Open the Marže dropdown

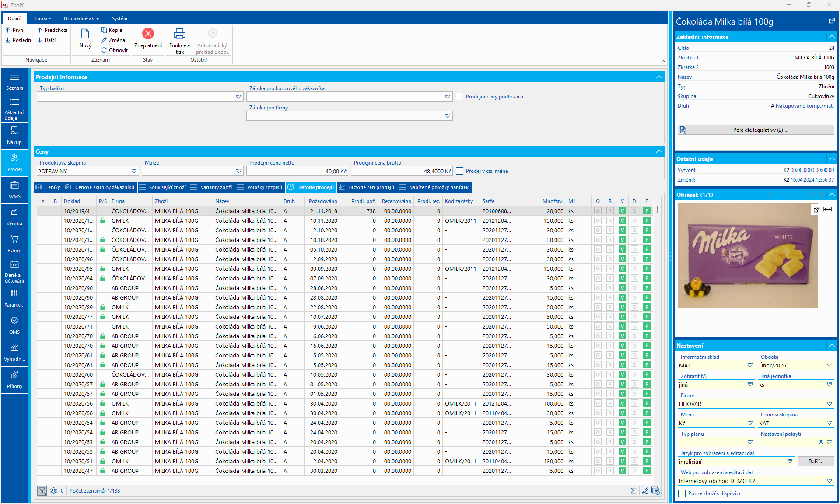[238, 171]
